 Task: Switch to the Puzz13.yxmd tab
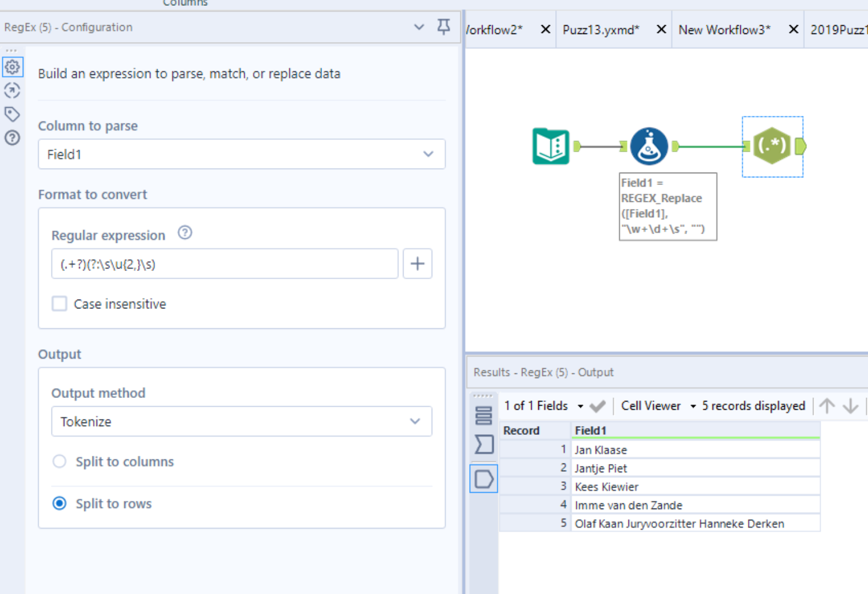(601, 30)
